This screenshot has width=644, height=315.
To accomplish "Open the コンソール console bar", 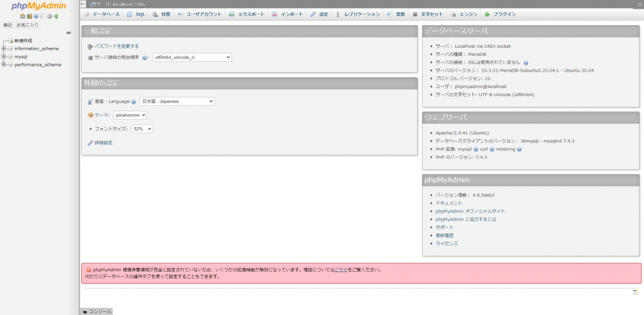I will click(97, 312).
